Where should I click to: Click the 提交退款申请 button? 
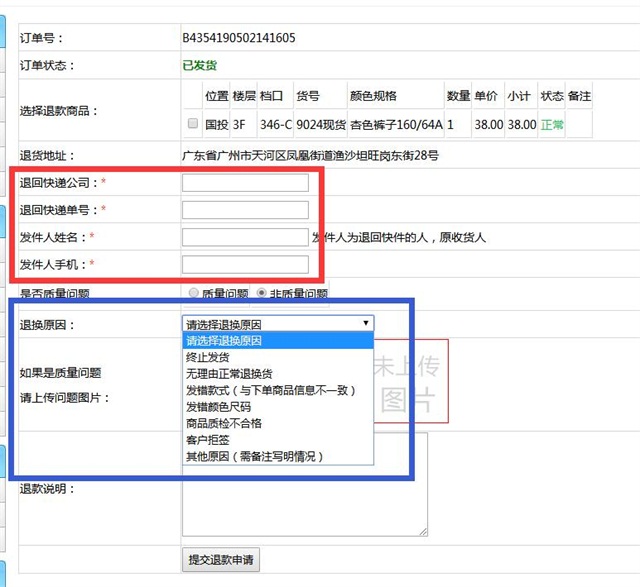click(221, 560)
